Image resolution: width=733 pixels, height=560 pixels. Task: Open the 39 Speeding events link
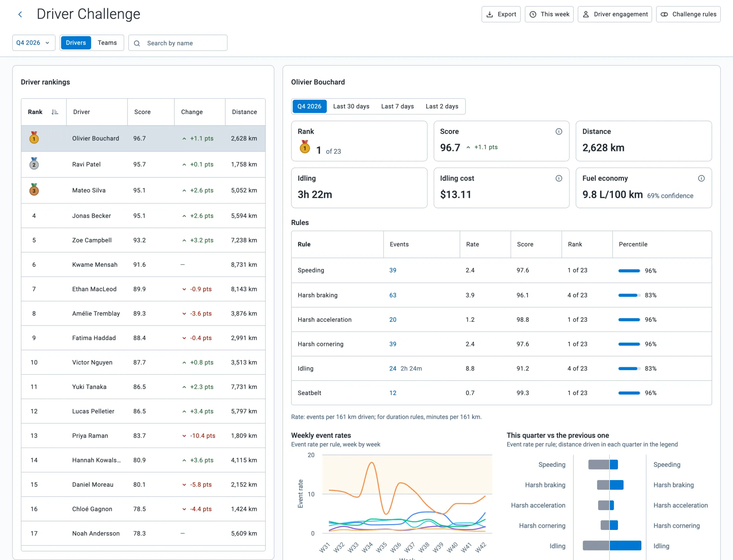(x=393, y=270)
